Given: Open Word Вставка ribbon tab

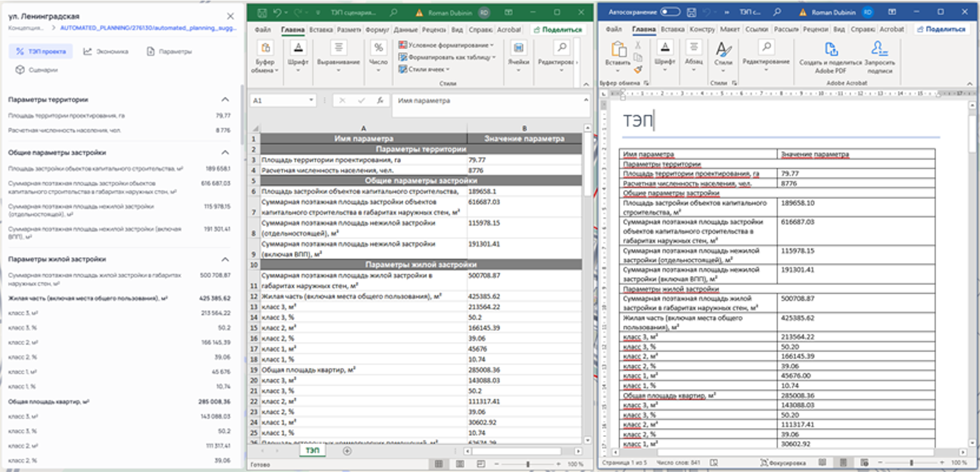Looking at the screenshot, I should [x=673, y=29].
